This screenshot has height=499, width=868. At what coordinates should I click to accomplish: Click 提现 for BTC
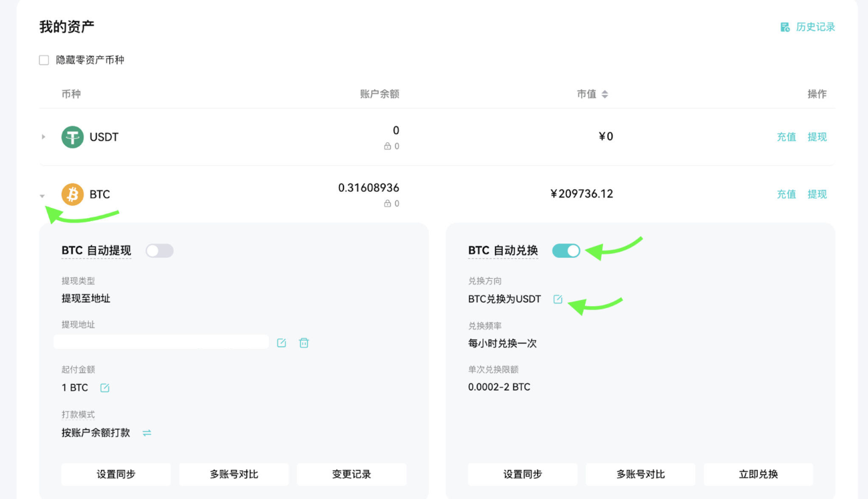pos(817,194)
